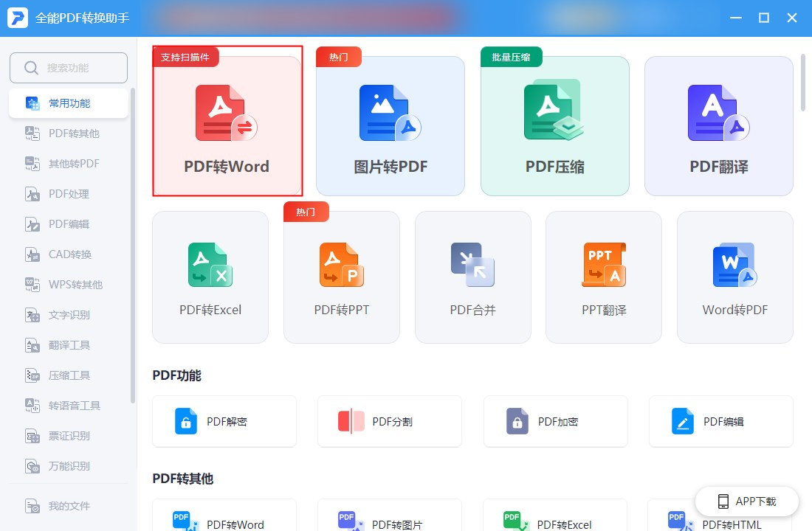Select the Word转PDF converter

coord(734,277)
